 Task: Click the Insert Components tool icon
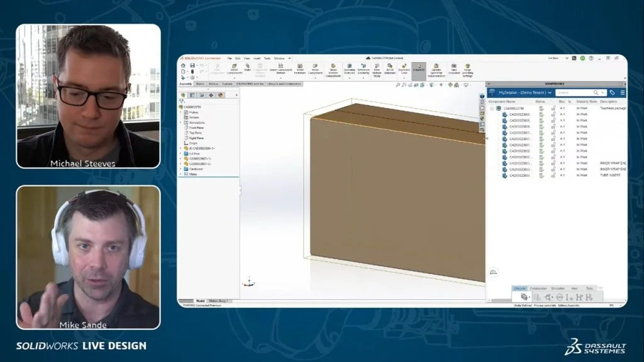pyautogui.click(x=234, y=67)
